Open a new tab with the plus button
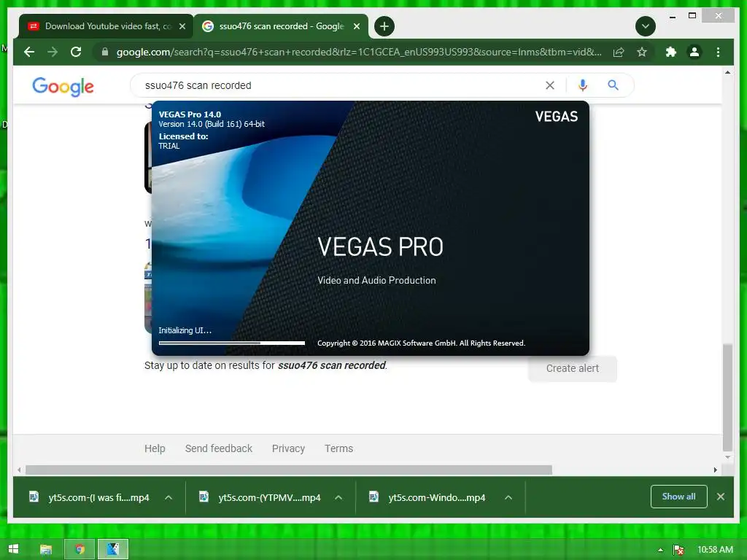 (x=384, y=26)
